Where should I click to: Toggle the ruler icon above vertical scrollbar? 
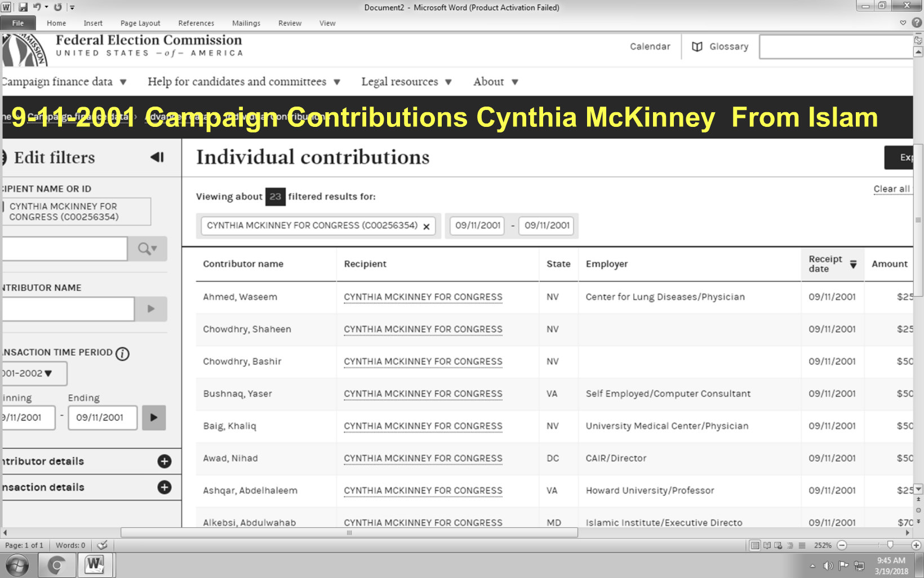tap(918, 40)
